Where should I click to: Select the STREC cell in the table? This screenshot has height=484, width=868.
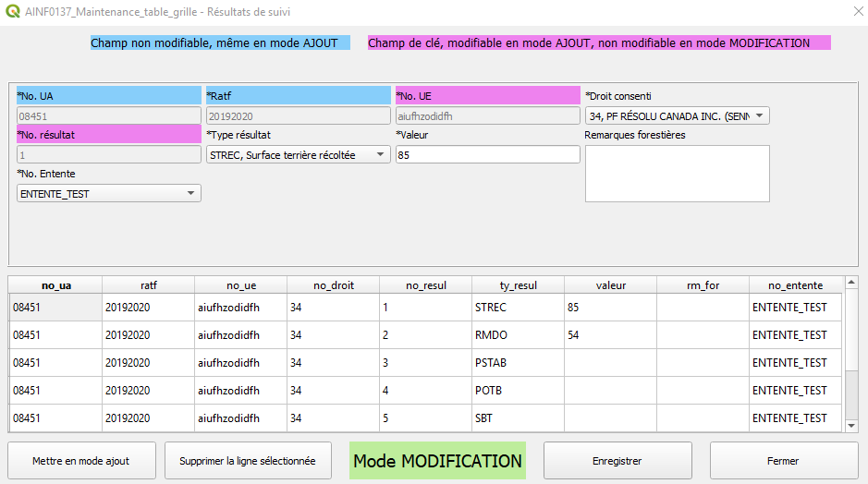coord(519,308)
